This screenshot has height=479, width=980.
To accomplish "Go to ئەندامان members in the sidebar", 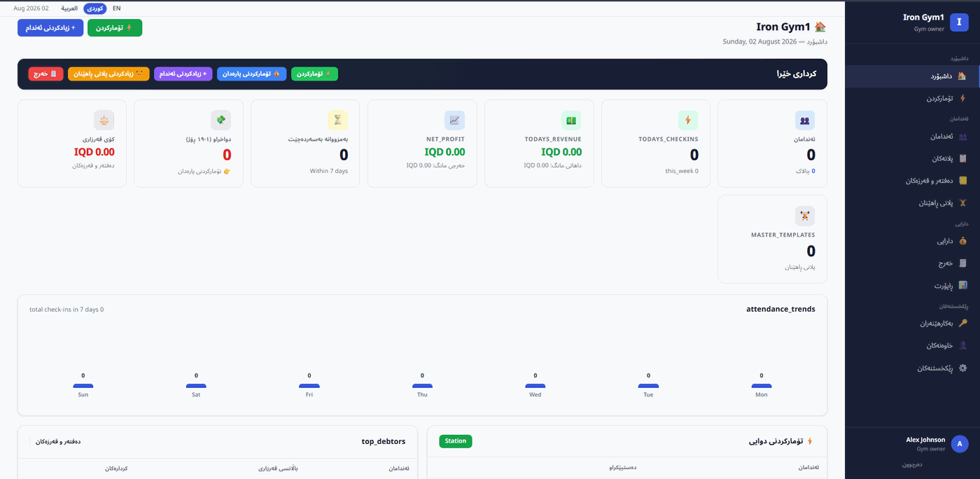I will [912, 137].
